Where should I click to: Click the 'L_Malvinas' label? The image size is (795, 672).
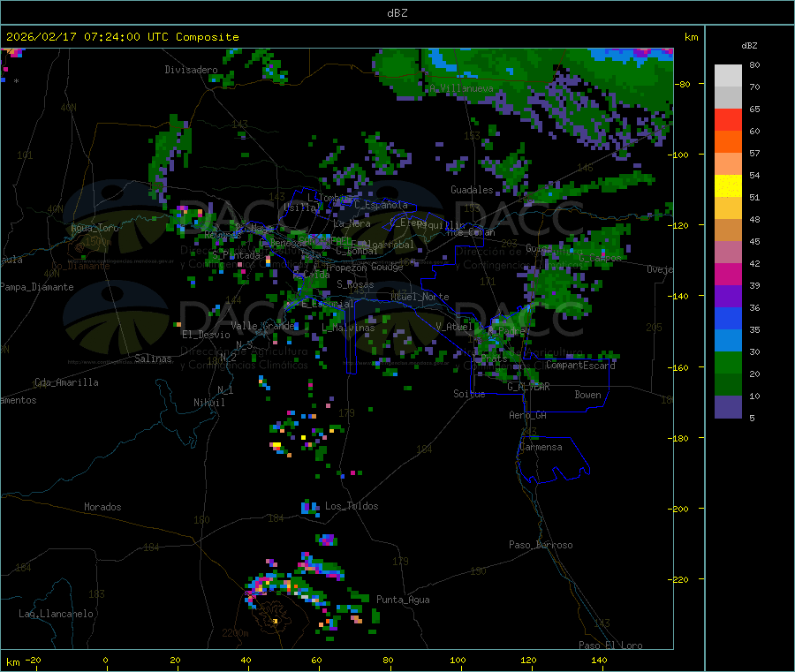click(x=348, y=328)
